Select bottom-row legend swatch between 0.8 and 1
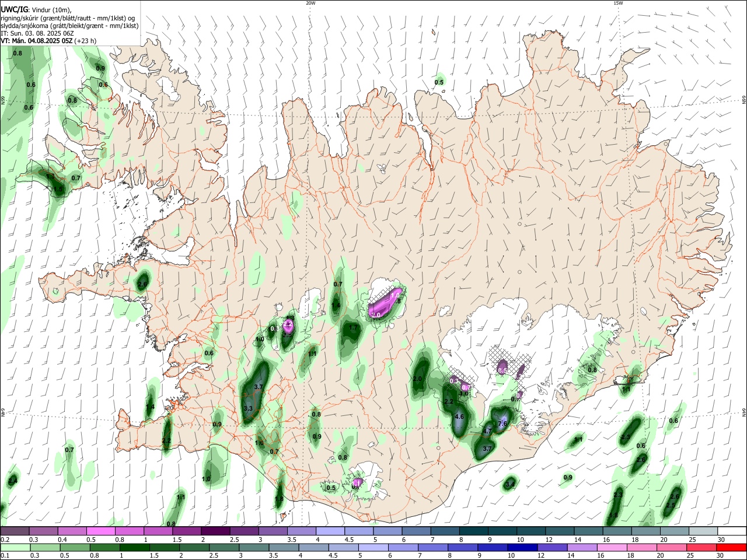Image resolution: width=747 pixels, height=560 pixels. tap(104, 547)
